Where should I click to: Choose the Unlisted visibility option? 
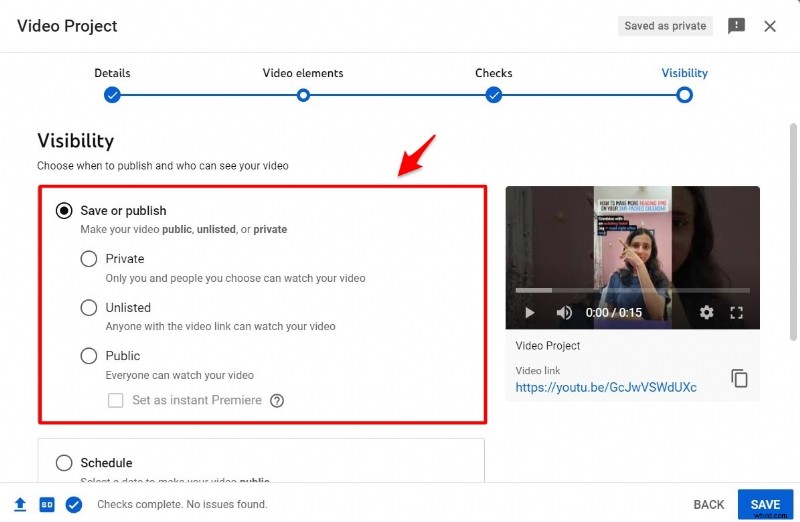pos(89,307)
